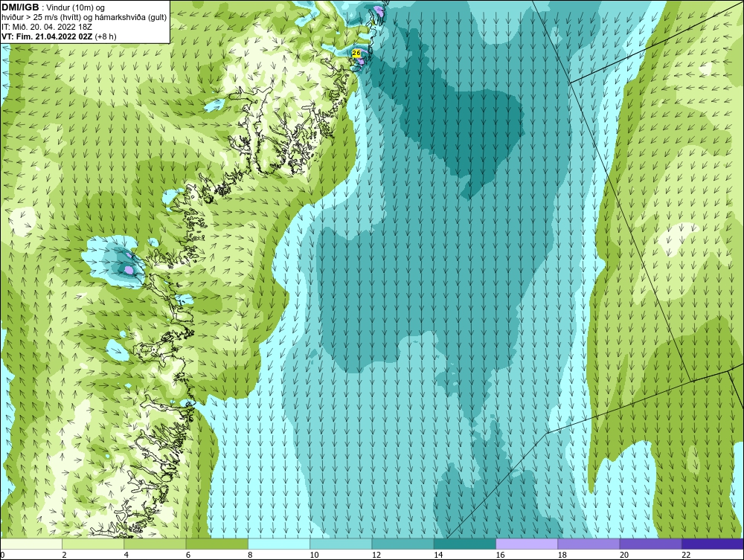Click the legend number 12

click(376, 556)
